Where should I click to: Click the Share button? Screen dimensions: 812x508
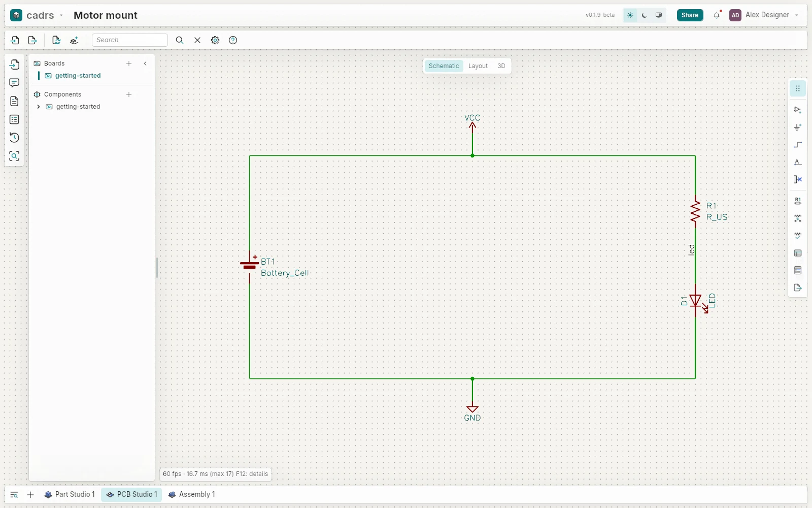point(690,15)
